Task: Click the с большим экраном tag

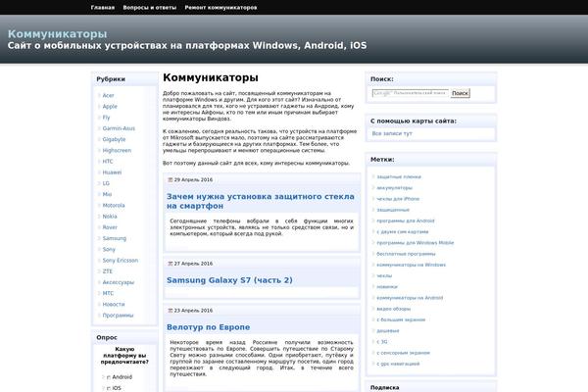Action: coord(401,320)
